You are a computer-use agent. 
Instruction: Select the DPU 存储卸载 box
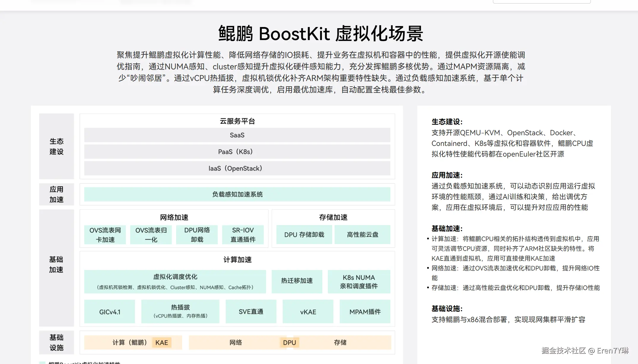(x=304, y=235)
